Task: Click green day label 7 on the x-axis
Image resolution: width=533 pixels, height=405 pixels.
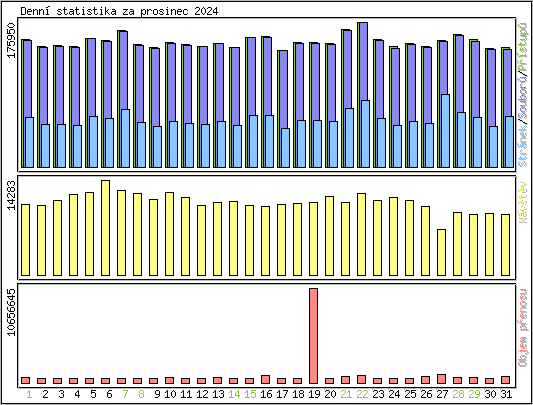Action: pos(125,394)
